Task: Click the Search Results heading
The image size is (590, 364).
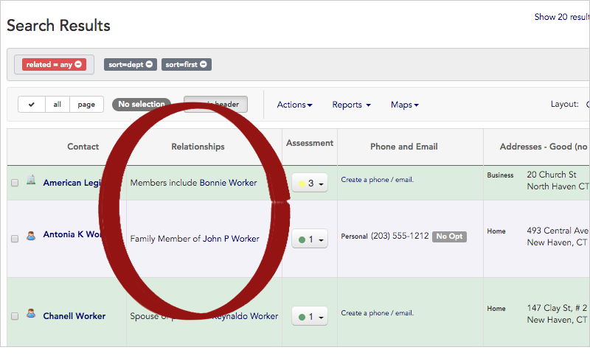Action: click(58, 26)
